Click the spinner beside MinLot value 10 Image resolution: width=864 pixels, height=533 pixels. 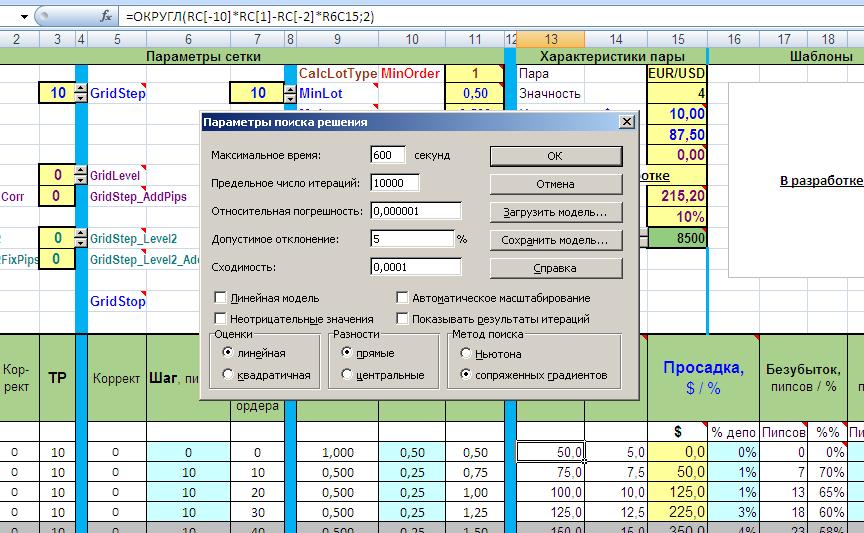[x=290, y=93]
